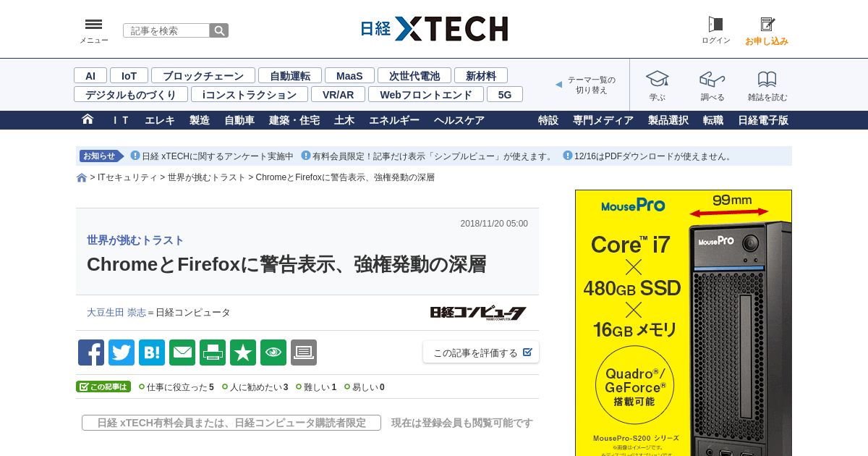Open the シンプルビュー notice link

(433, 156)
